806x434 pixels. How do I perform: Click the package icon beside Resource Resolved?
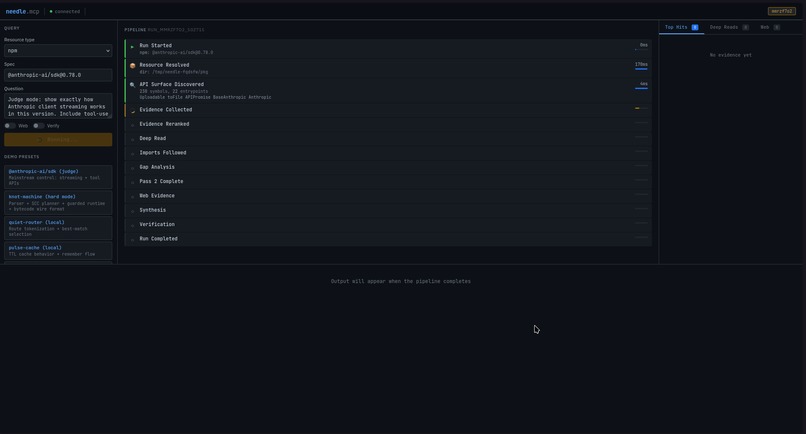[133, 66]
